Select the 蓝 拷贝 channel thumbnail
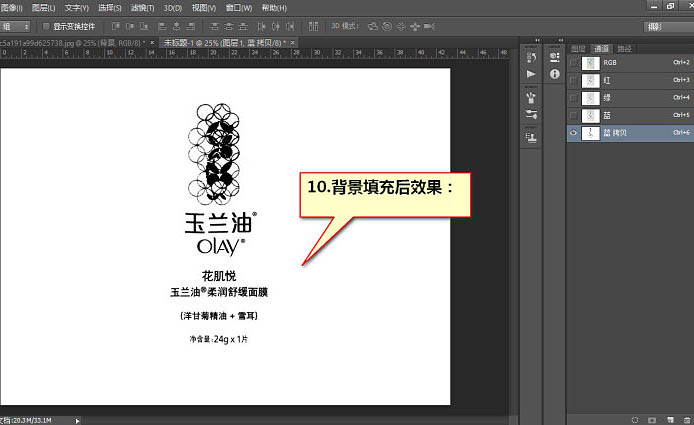The width and height of the screenshot is (694, 425). [590, 133]
